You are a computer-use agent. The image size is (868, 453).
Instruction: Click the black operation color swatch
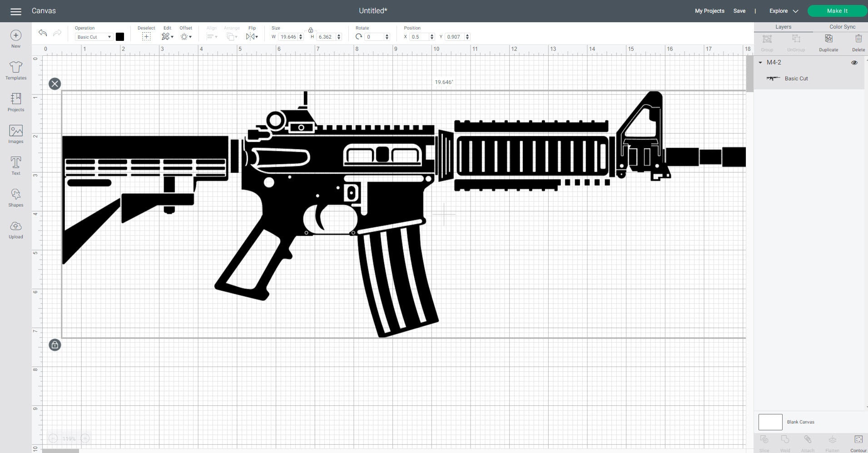coord(120,37)
